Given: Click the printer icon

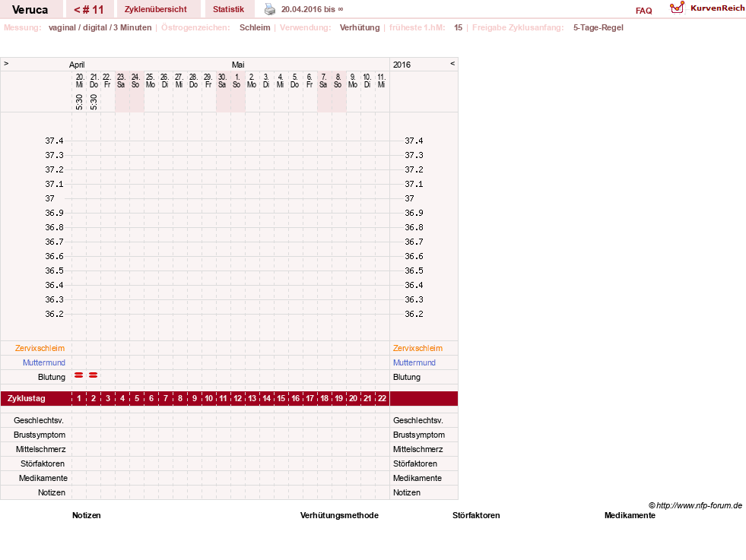Looking at the screenshot, I should [270, 9].
